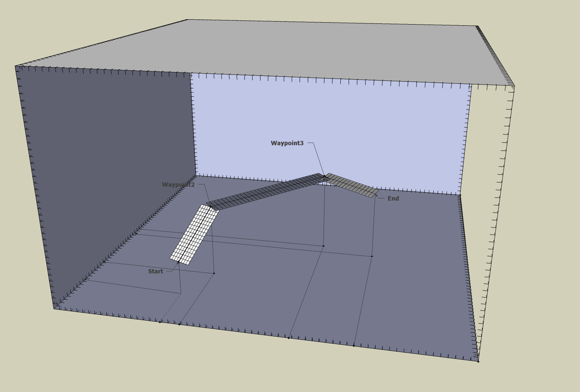Pick the light gridded segment ending at End
Image resolution: width=580 pixels, height=392 pixels.
click(x=352, y=185)
